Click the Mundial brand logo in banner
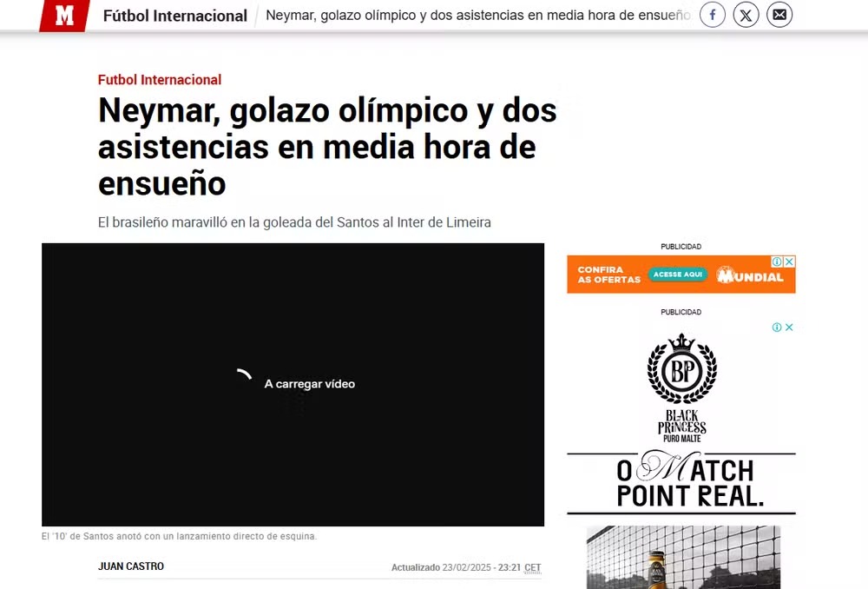The height and width of the screenshot is (589, 868). click(750, 276)
